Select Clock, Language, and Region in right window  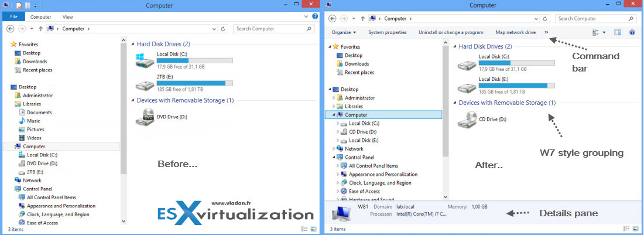(375, 183)
